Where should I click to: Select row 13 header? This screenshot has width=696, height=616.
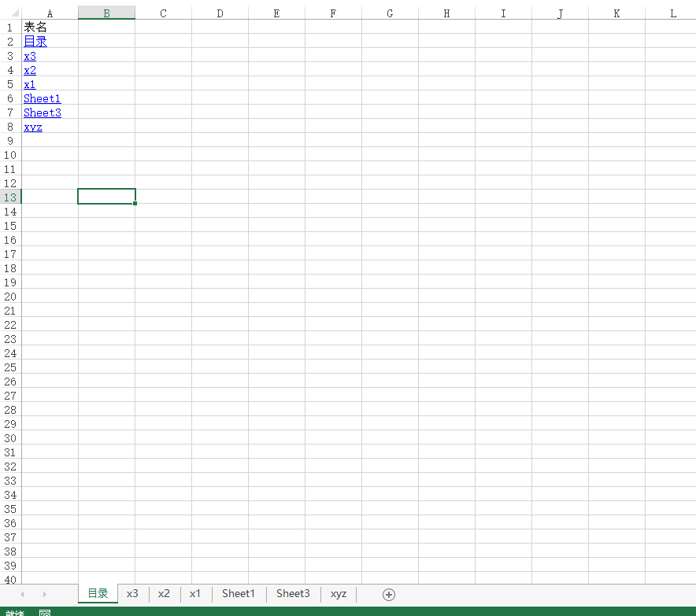pos(10,197)
